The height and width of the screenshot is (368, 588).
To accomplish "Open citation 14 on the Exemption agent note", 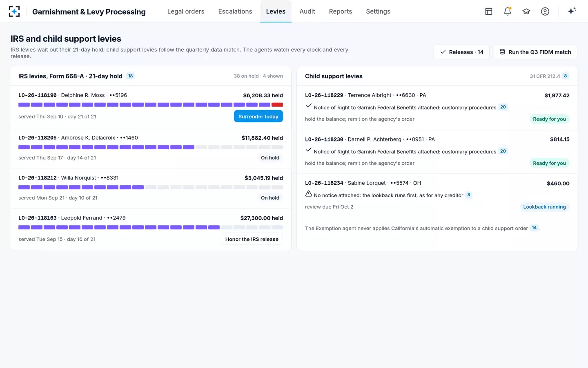I will click(x=535, y=228).
